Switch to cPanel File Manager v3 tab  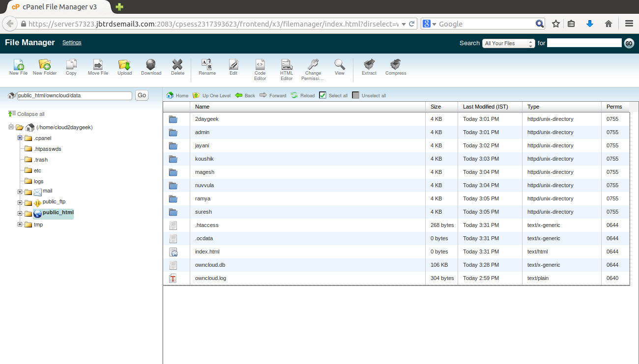[x=54, y=7]
